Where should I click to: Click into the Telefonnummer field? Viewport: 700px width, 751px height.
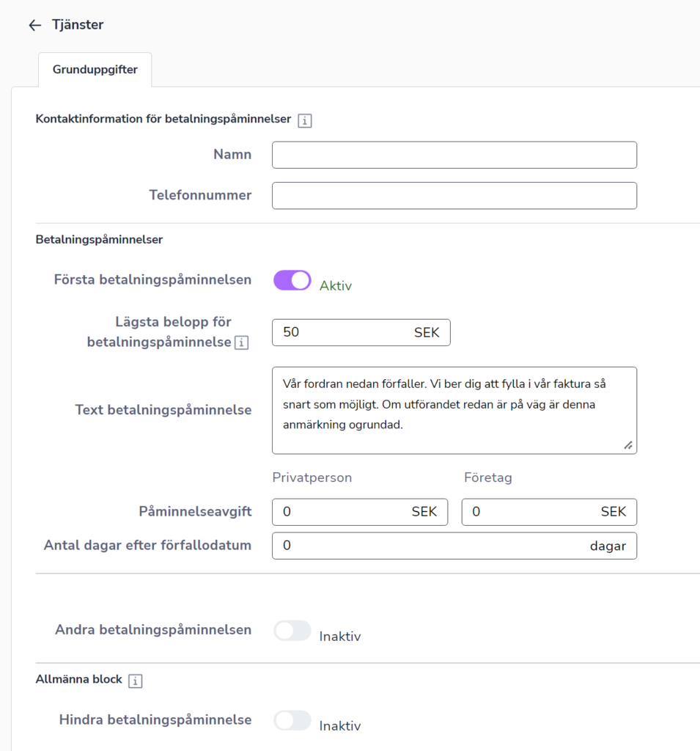tap(454, 195)
